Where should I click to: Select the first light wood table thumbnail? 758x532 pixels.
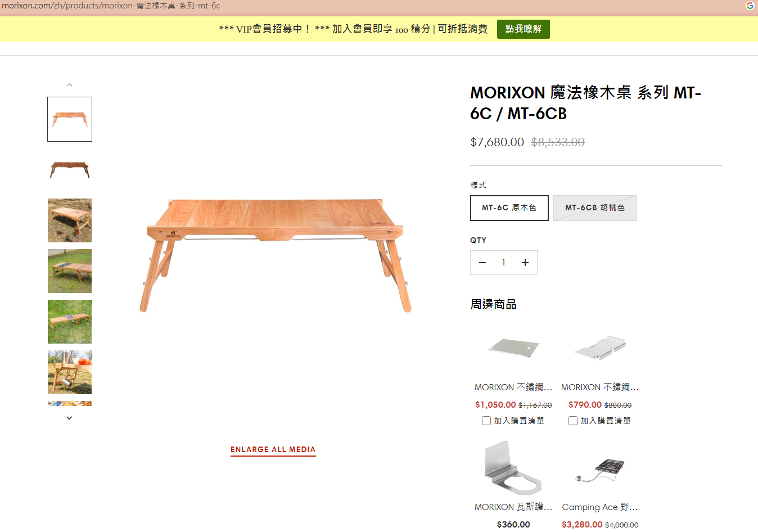pyautogui.click(x=70, y=119)
